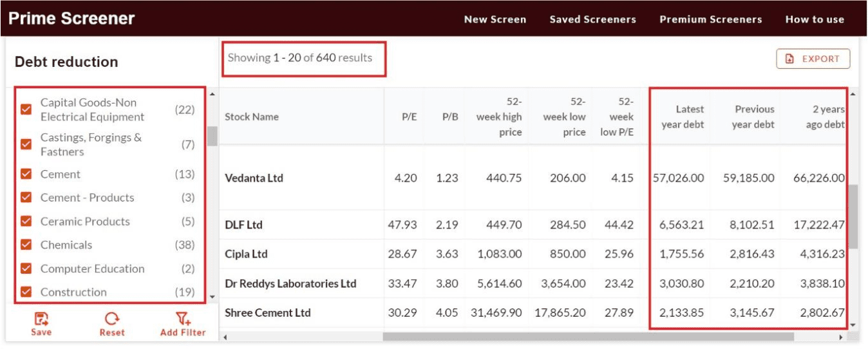Uncheck the Construction checkbox

(x=26, y=292)
